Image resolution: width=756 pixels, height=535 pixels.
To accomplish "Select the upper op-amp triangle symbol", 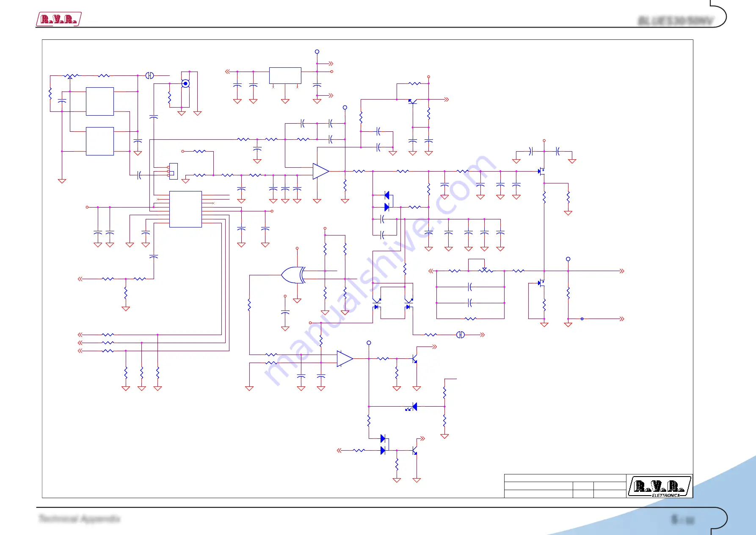I will 320,171.
